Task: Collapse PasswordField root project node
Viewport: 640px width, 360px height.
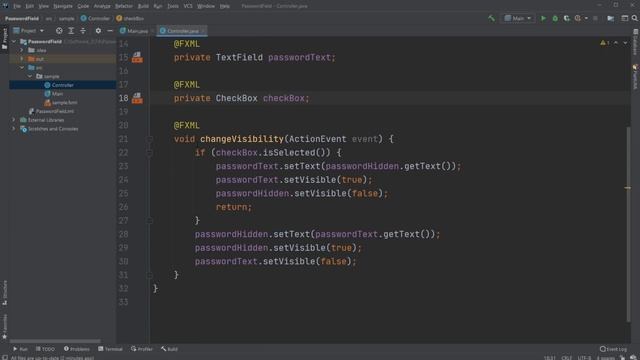Action: pyautogui.click(x=14, y=42)
